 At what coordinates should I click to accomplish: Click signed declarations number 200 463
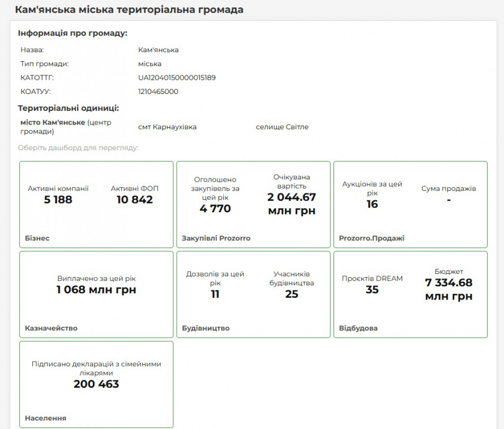coord(96,384)
